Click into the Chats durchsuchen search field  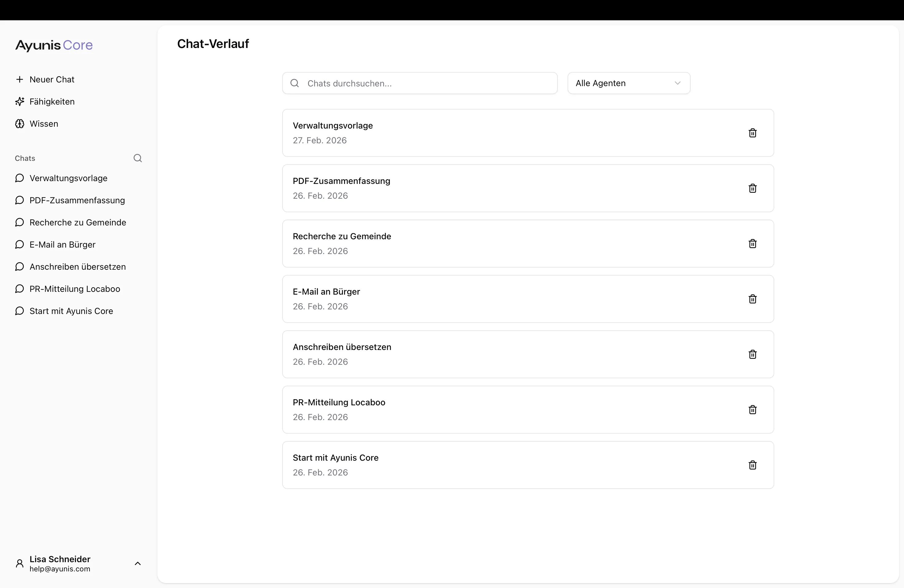pos(418,83)
